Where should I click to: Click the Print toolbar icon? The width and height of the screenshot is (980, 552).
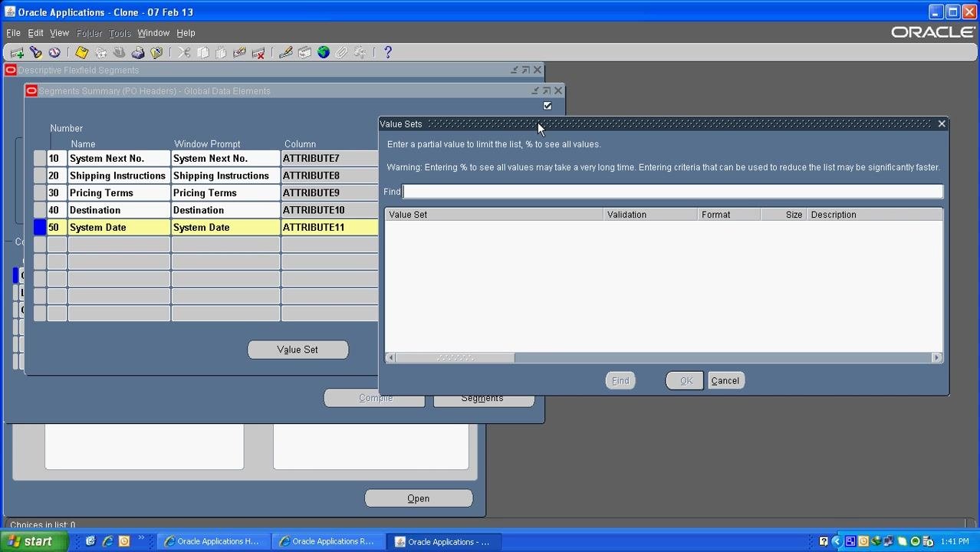[138, 52]
